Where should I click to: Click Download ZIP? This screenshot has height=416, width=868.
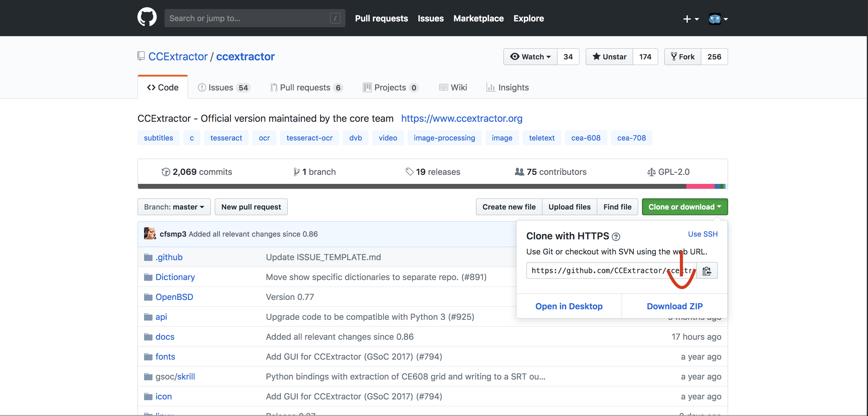(x=674, y=306)
